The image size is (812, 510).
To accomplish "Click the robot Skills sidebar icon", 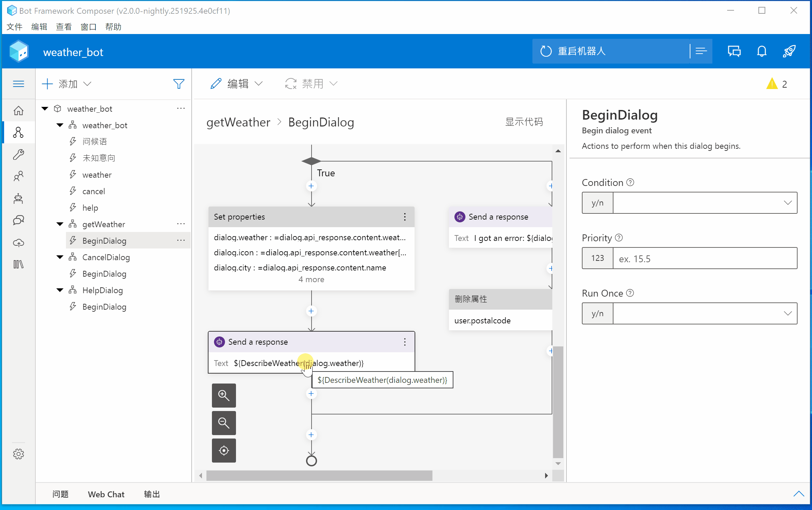I will [19, 199].
